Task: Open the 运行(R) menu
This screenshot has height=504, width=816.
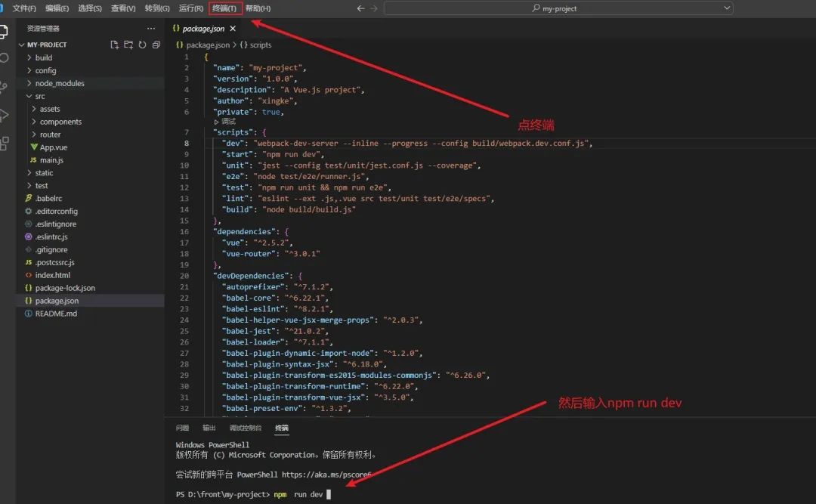Action: pos(190,8)
